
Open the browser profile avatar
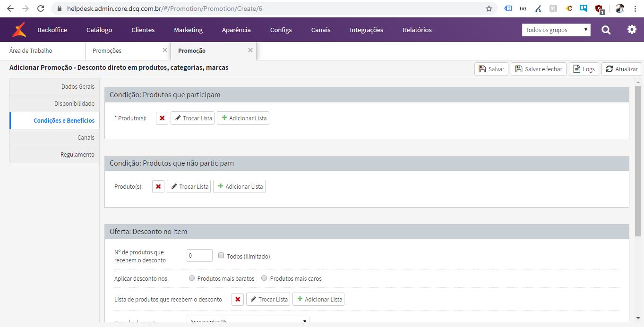[x=620, y=8]
